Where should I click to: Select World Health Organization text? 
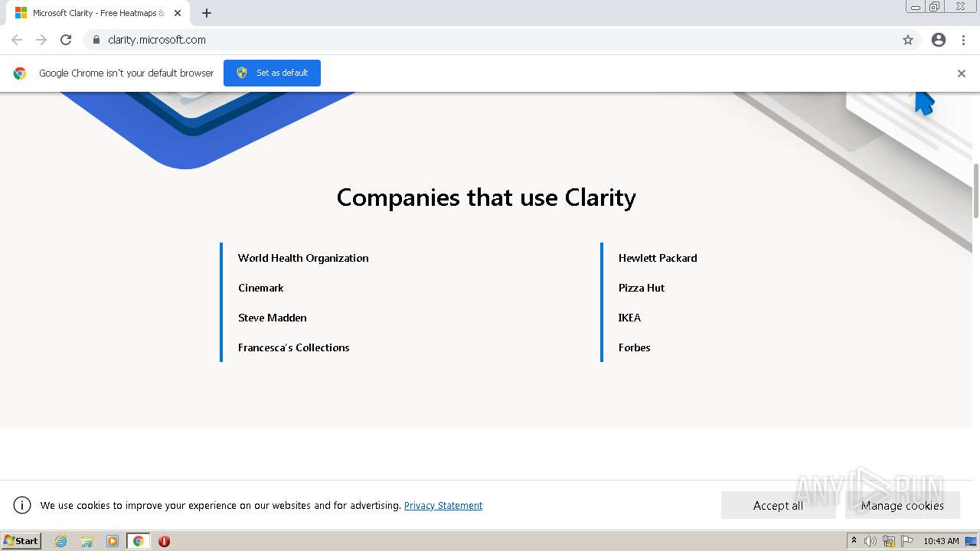click(x=303, y=258)
